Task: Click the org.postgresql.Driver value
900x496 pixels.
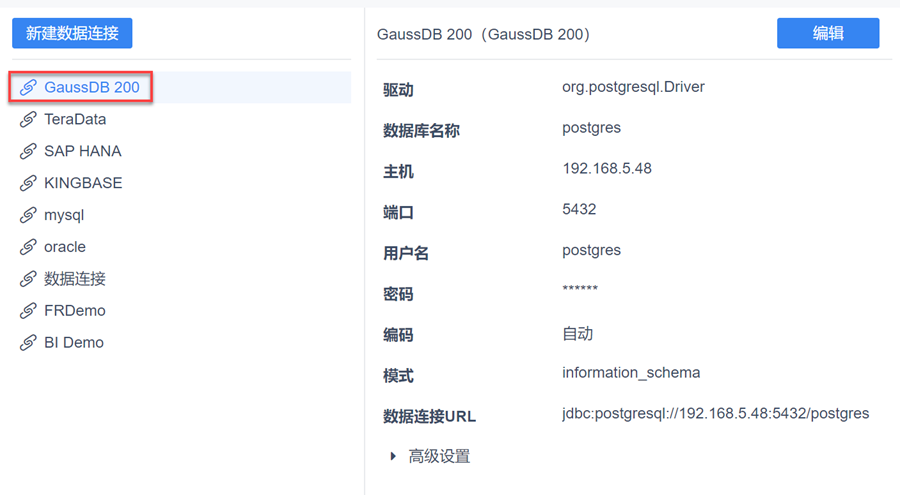Action: (x=633, y=87)
